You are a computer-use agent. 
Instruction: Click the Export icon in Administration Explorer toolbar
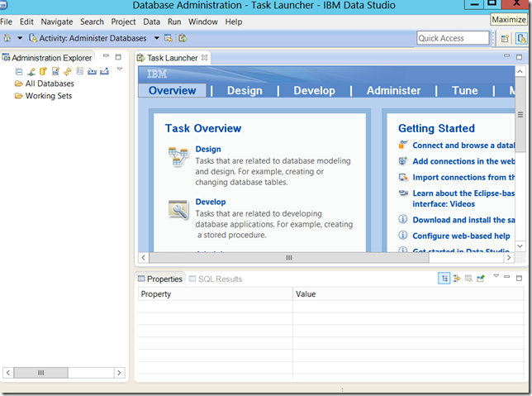[104, 71]
